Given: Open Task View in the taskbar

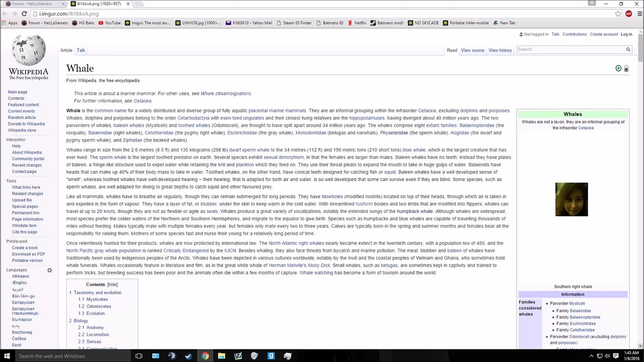Looking at the screenshot, I should [x=139, y=356].
